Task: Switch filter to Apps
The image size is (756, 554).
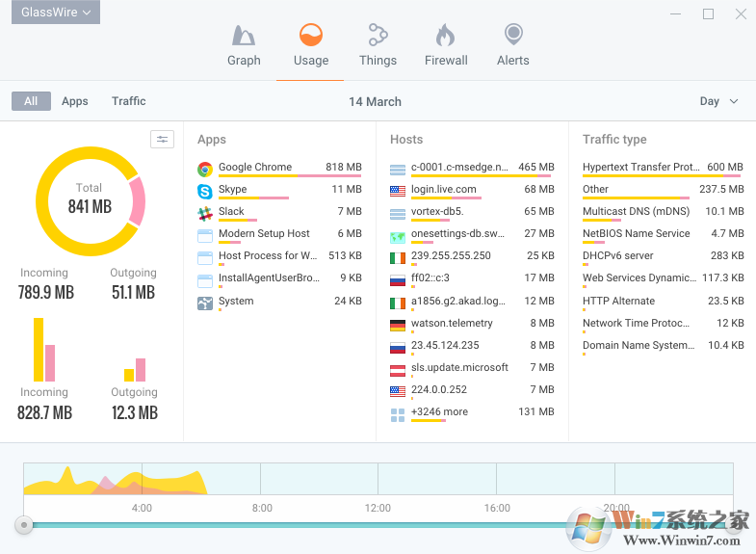Action: point(75,101)
